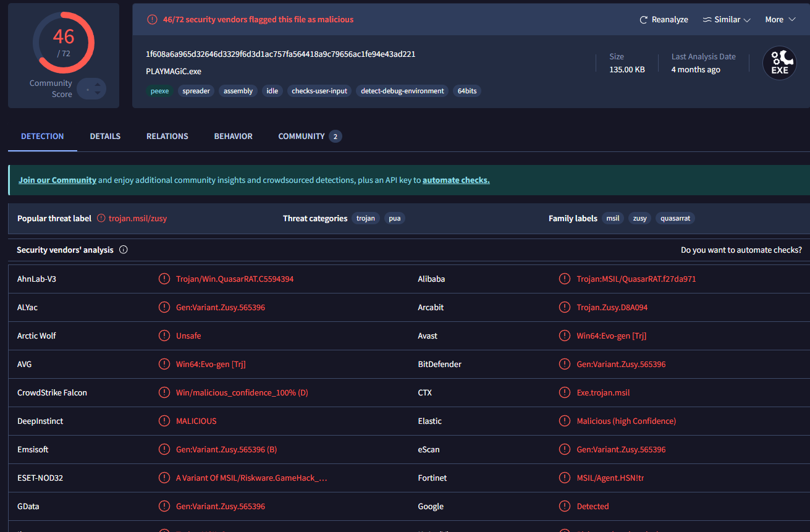Click the warning icon in the malicious banner
Image resolution: width=810 pixels, height=532 pixels.
[152, 20]
